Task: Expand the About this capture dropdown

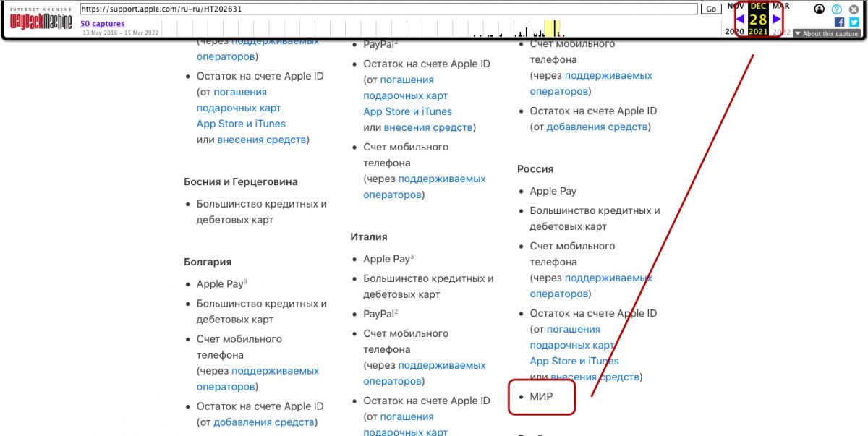Action: (827, 33)
